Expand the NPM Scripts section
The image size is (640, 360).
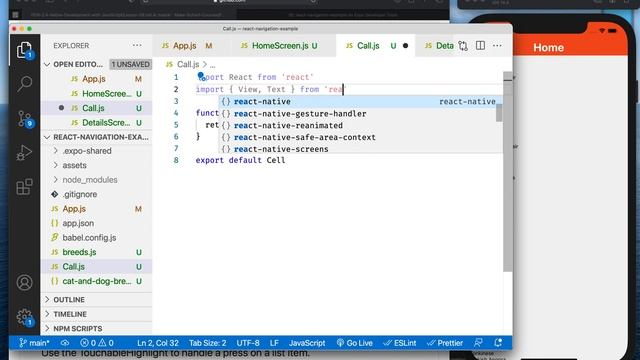pyautogui.click(x=96, y=329)
